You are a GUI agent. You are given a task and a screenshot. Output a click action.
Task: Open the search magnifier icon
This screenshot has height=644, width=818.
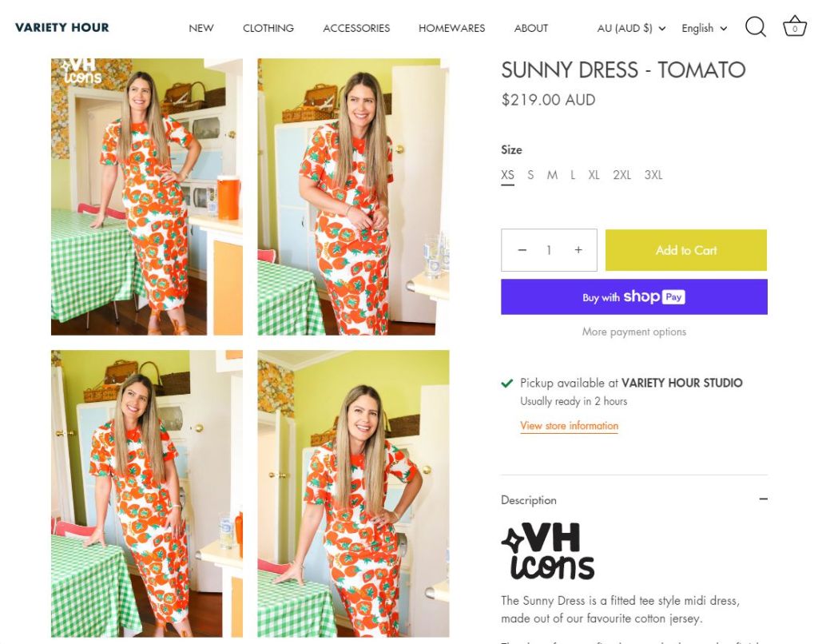[755, 28]
